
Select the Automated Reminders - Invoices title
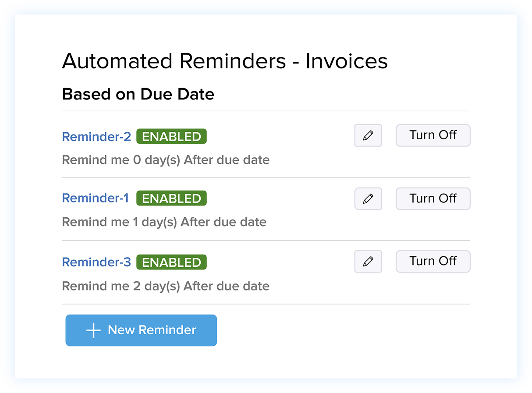tap(225, 61)
